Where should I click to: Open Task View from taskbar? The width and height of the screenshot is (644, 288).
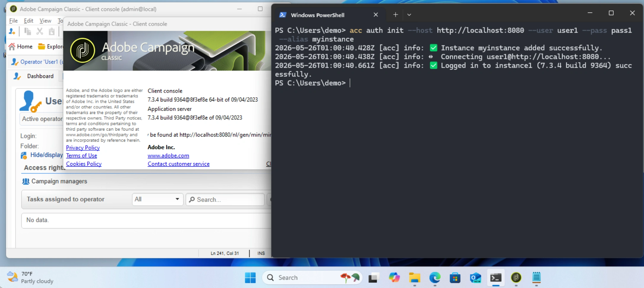tap(374, 278)
